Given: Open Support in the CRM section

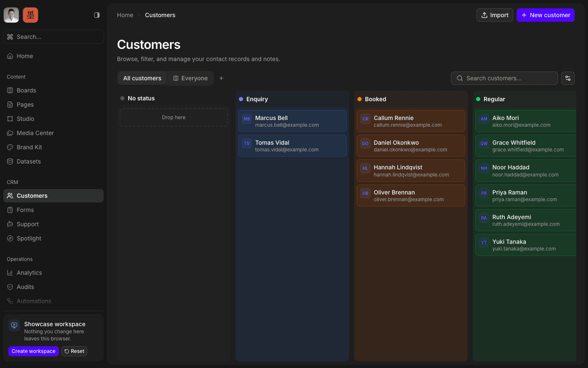Looking at the screenshot, I should click(53, 224).
